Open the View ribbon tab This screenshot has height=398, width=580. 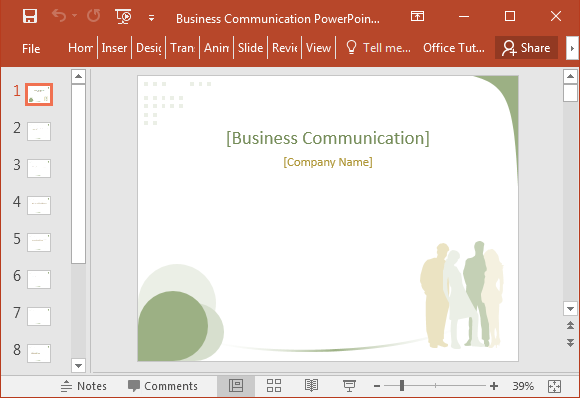[x=318, y=48]
